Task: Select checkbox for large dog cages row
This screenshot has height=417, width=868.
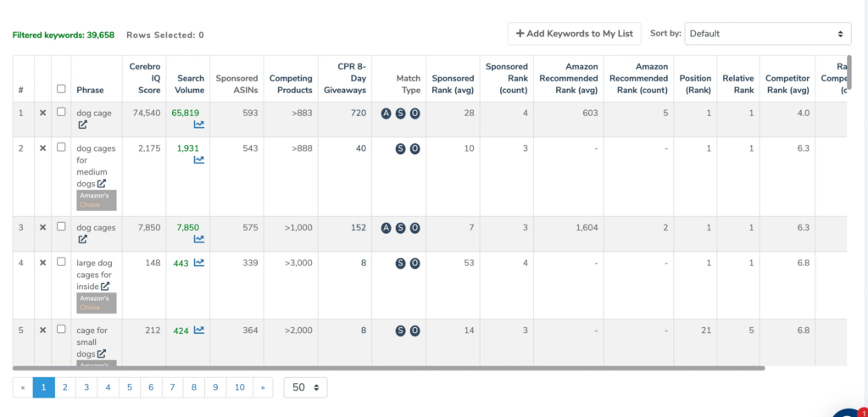Action: (x=61, y=262)
